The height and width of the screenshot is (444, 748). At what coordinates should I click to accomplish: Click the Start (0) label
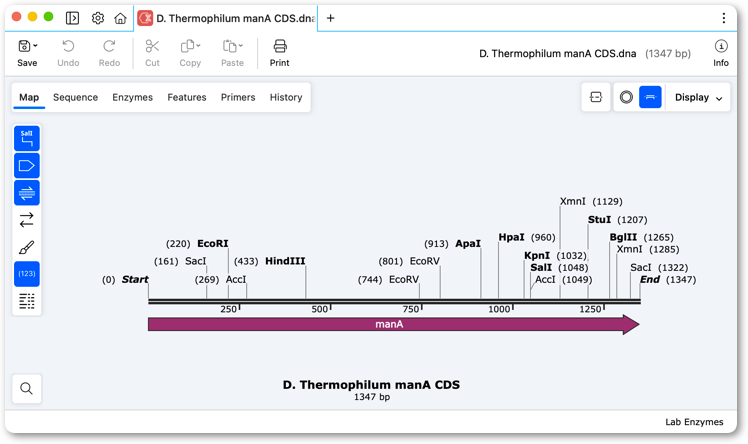pyautogui.click(x=125, y=279)
